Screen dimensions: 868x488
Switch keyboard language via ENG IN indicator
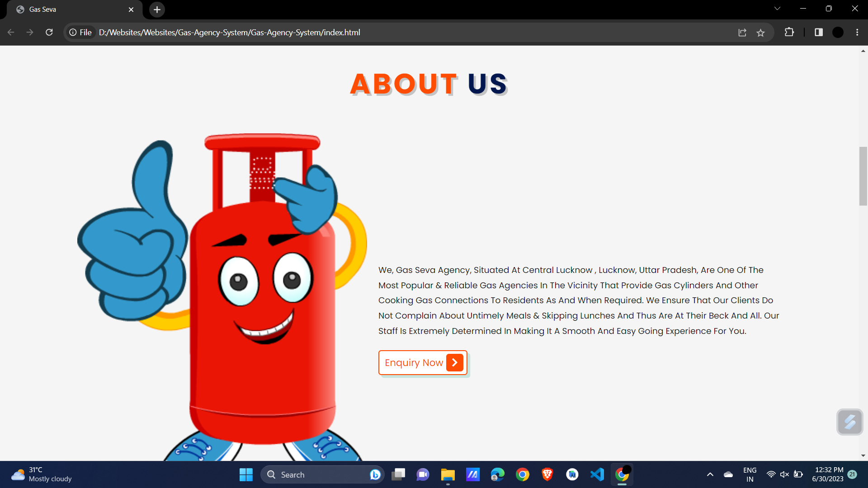tap(750, 474)
